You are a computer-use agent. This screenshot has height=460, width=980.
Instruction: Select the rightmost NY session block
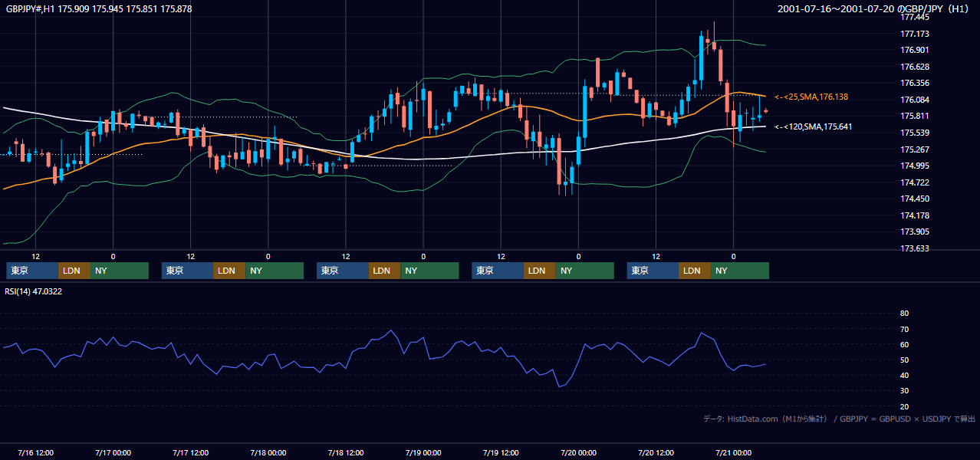click(740, 271)
